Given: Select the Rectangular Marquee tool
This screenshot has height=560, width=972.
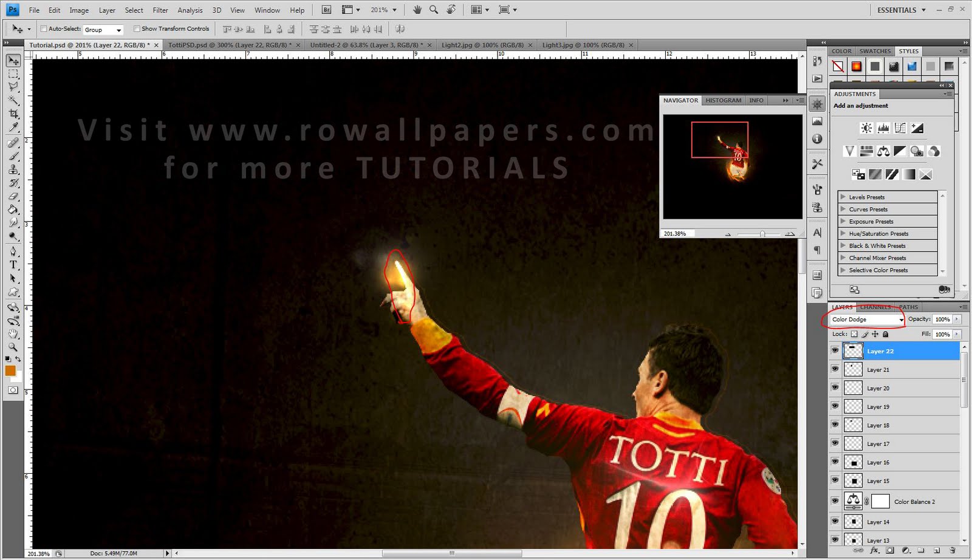Looking at the screenshot, I should [13, 74].
